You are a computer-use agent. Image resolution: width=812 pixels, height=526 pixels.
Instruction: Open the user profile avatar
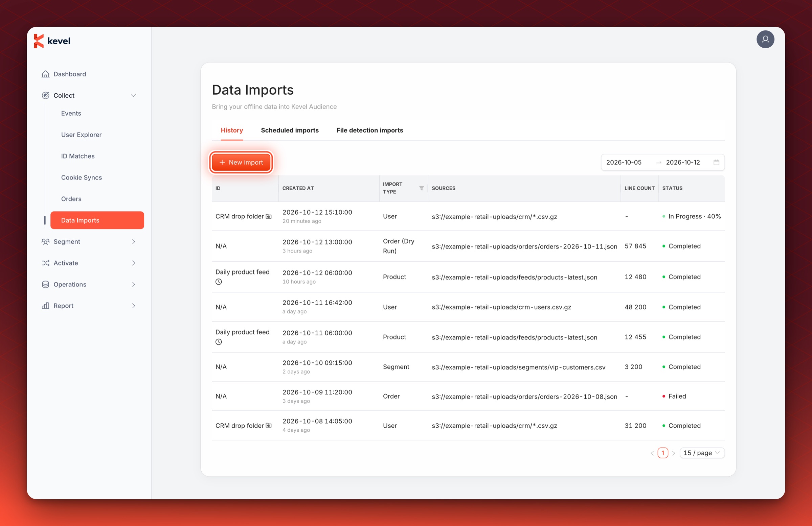click(x=765, y=40)
